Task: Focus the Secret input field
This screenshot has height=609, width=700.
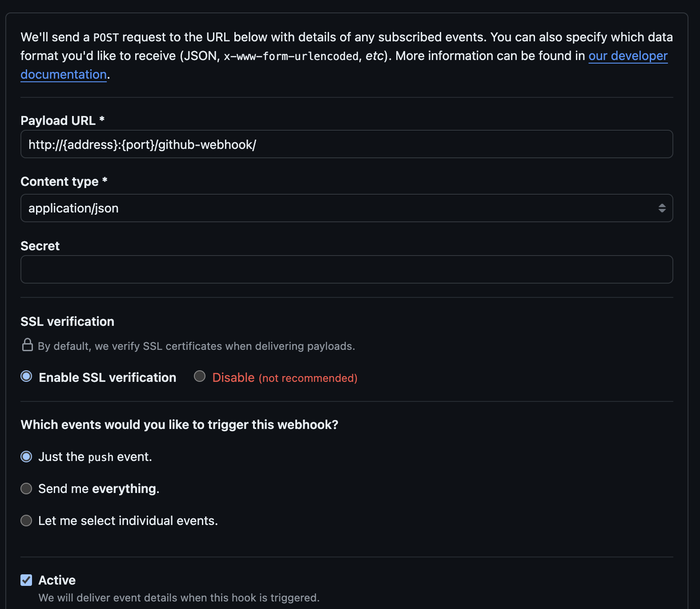Action: (x=346, y=269)
